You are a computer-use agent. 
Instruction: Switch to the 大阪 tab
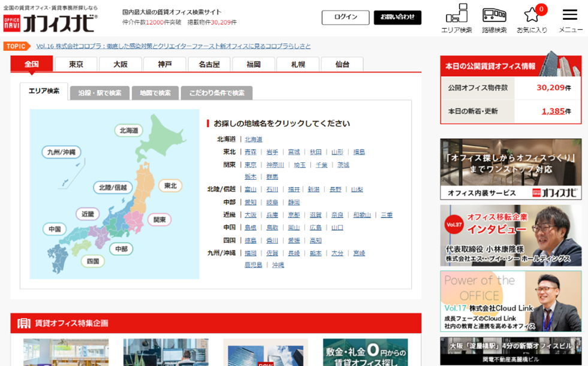(x=120, y=63)
